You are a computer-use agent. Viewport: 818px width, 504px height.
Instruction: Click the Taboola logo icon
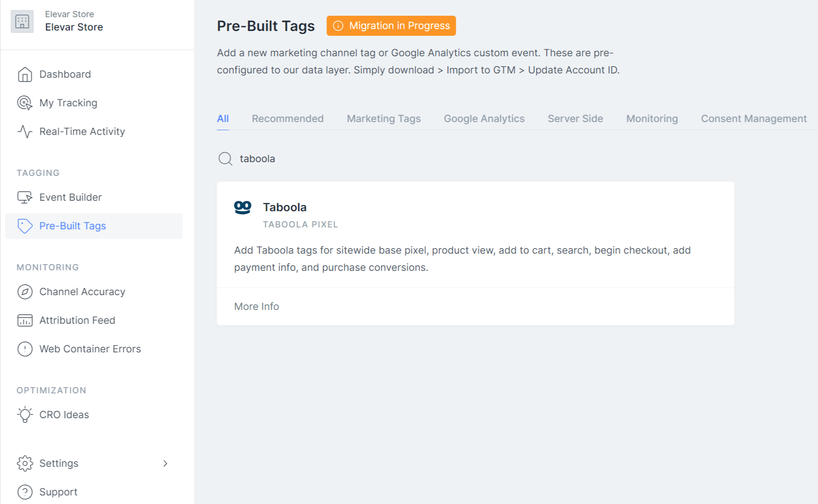(x=242, y=207)
